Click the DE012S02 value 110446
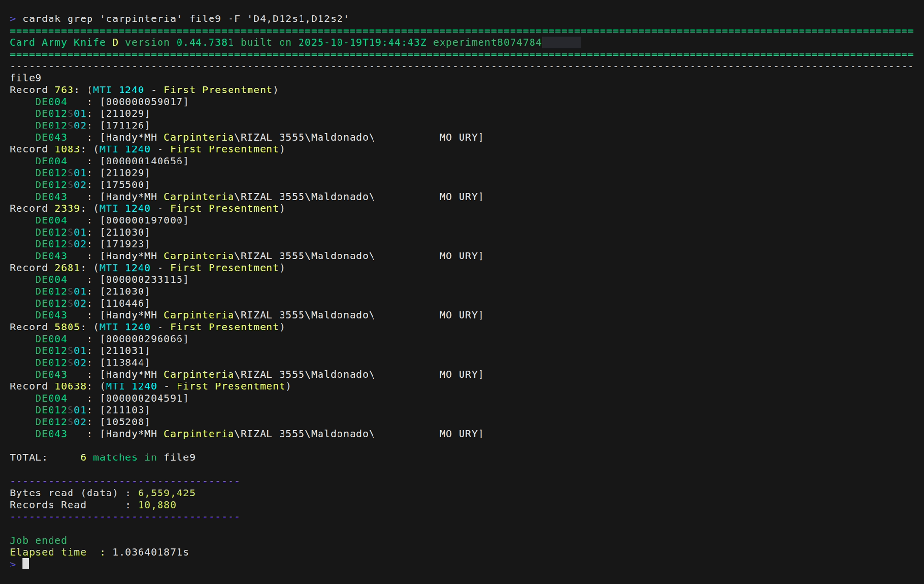 click(125, 304)
